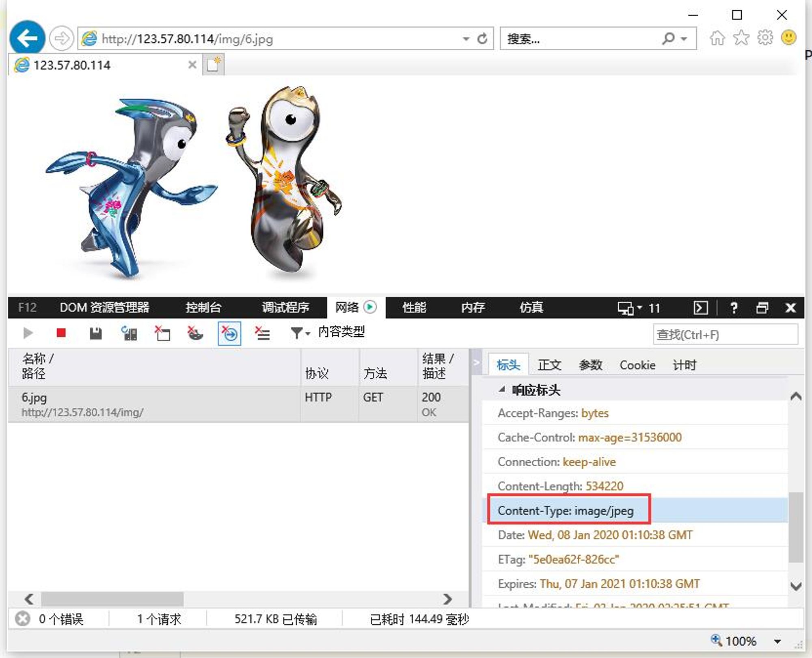Clear session entries list icon
Image resolution: width=812 pixels, height=658 pixels.
point(262,333)
